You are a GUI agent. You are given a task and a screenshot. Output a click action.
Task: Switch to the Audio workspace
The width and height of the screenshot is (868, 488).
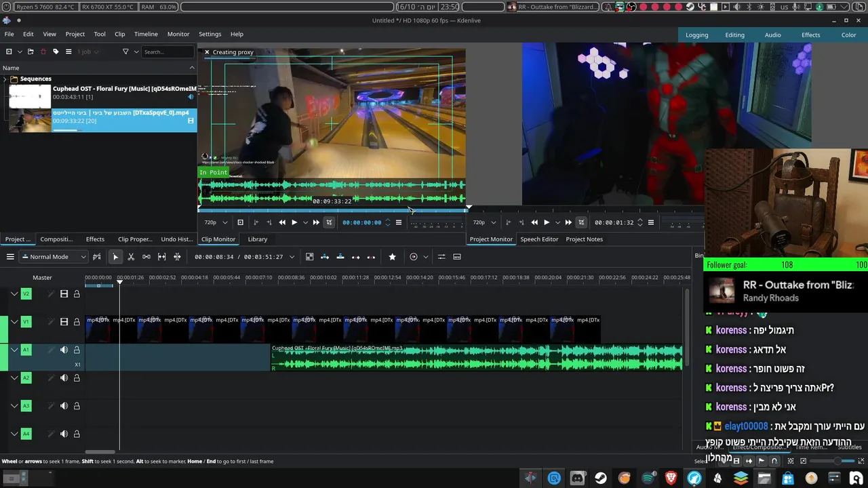coord(773,35)
